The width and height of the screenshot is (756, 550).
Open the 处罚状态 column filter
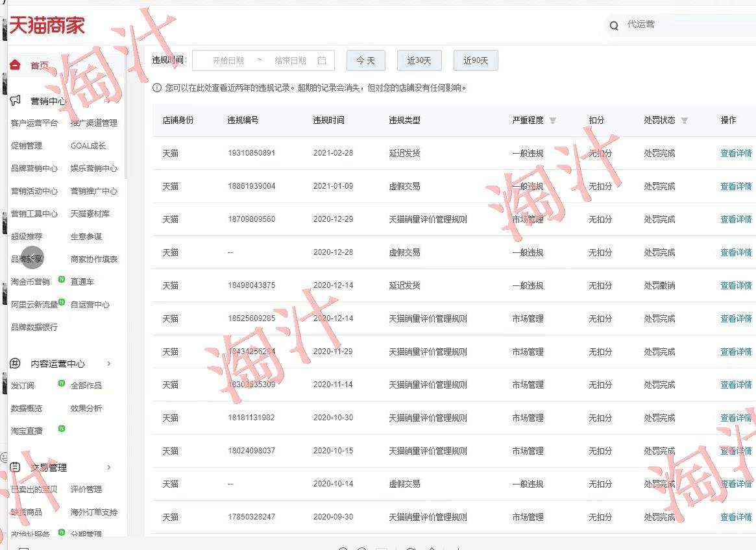[x=684, y=121]
